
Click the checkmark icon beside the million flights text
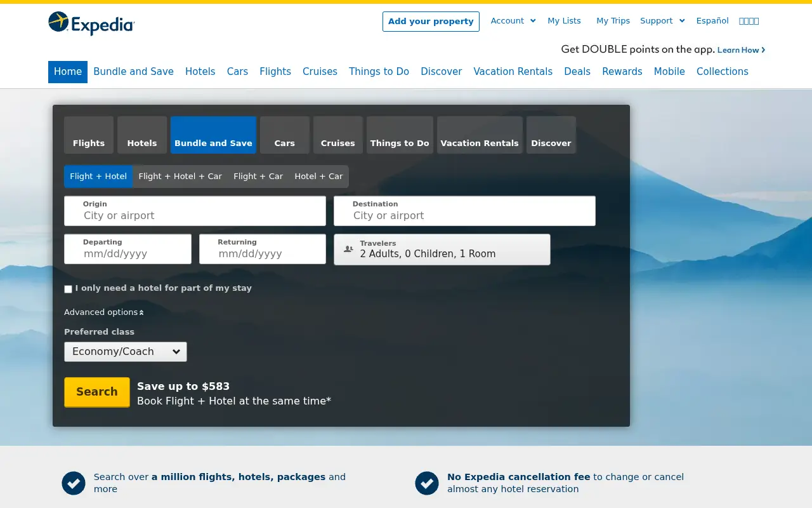(74, 483)
